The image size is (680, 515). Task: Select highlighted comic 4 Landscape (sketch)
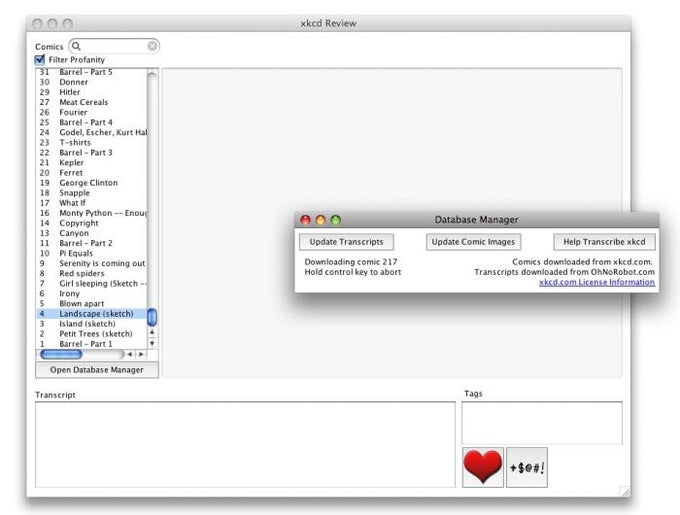(x=92, y=313)
